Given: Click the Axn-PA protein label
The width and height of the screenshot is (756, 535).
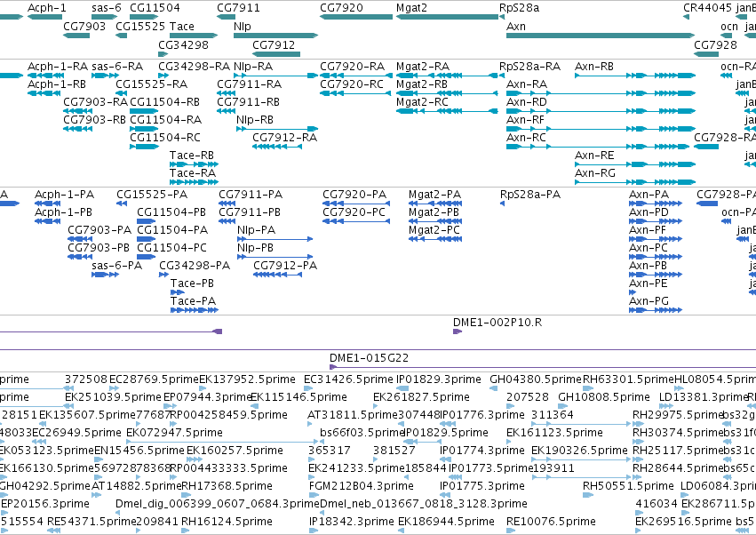Looking at the screenshot, I should (649, 195).
